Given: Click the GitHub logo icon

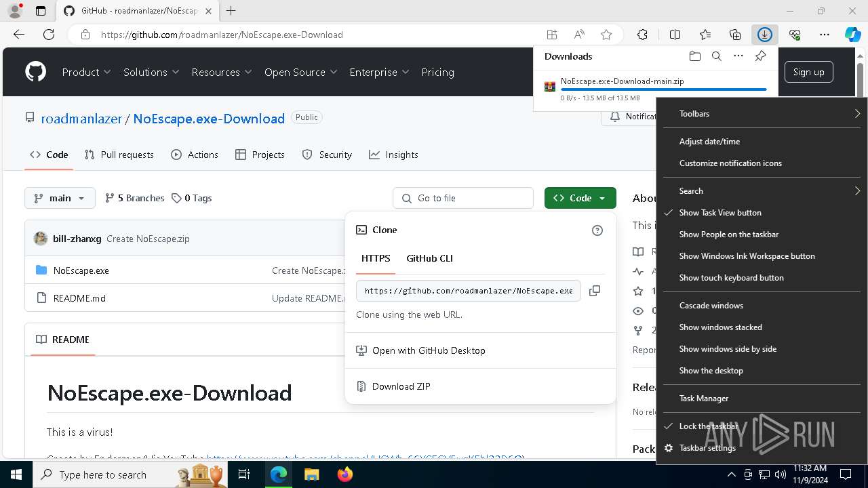Looking at the screenshot, I should click(x=36, y=72).
